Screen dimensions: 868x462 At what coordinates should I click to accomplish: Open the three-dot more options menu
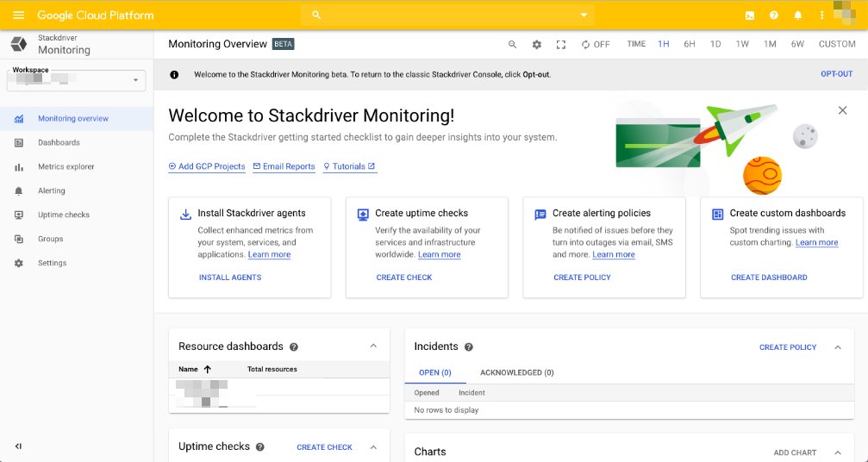(x=822, y=16)
